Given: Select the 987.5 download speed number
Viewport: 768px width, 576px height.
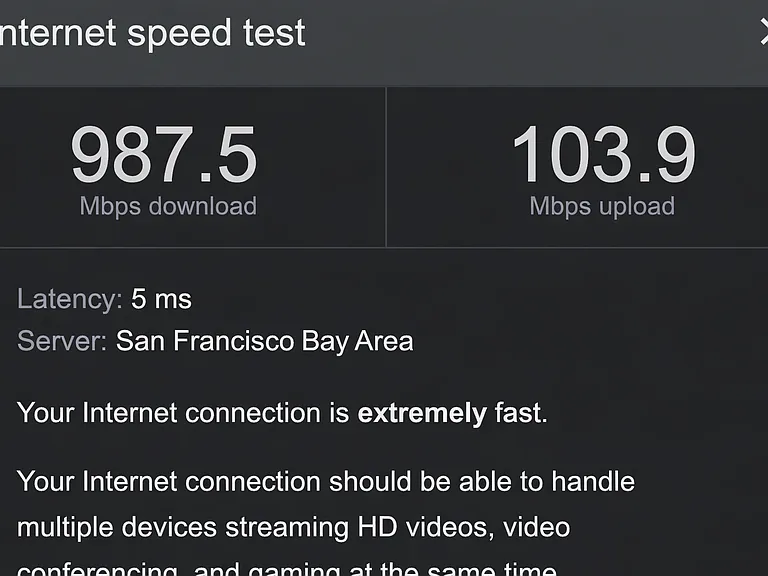Looking at the screenshot, I should (164, 154).
